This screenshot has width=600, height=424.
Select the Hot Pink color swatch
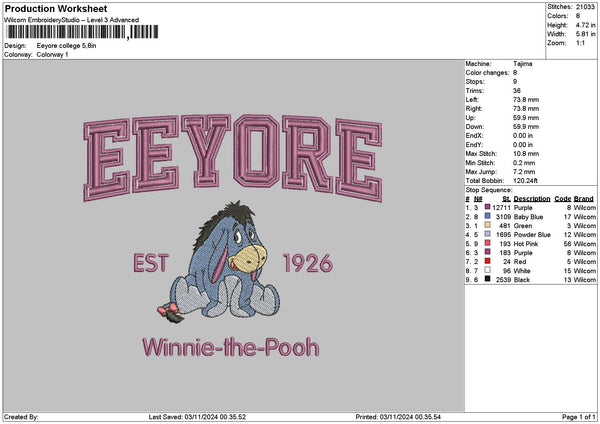tap(487, 243)
